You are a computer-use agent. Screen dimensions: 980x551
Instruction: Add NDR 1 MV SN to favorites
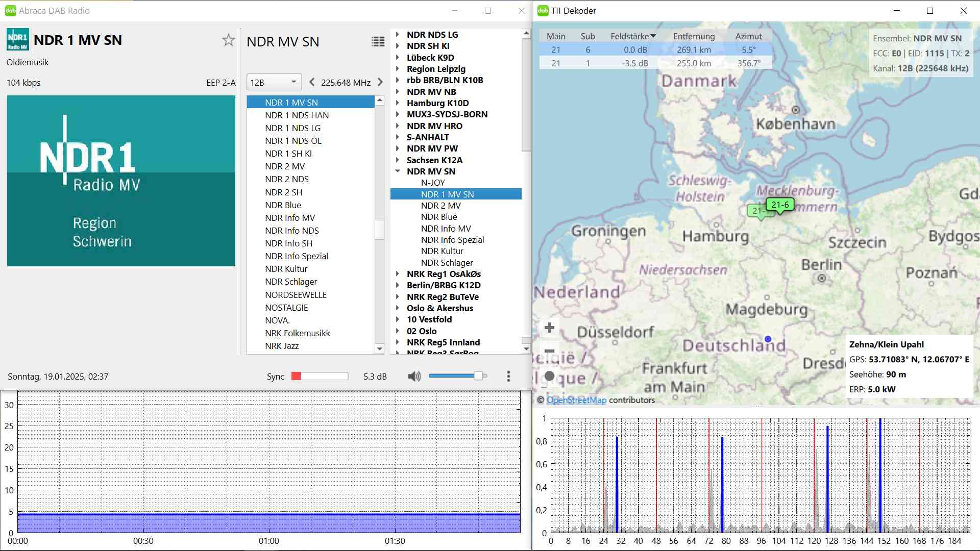click(228, 40)
